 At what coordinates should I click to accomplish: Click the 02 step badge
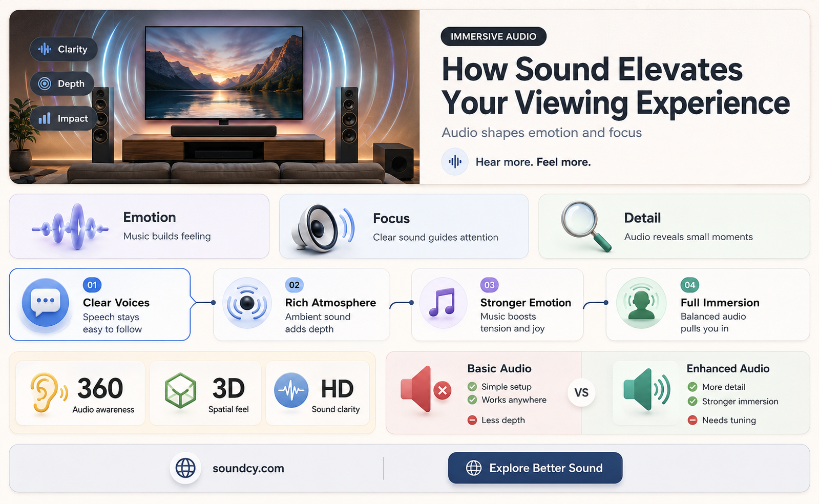coord(295,285)
